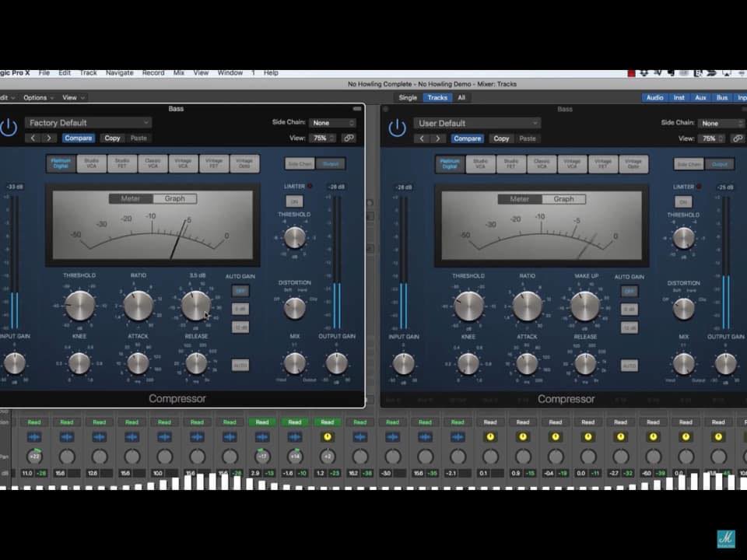This screenshot has width=747, height=560.
Task: Open the mixer View dropdown menu
Action: tap(73, 98)
